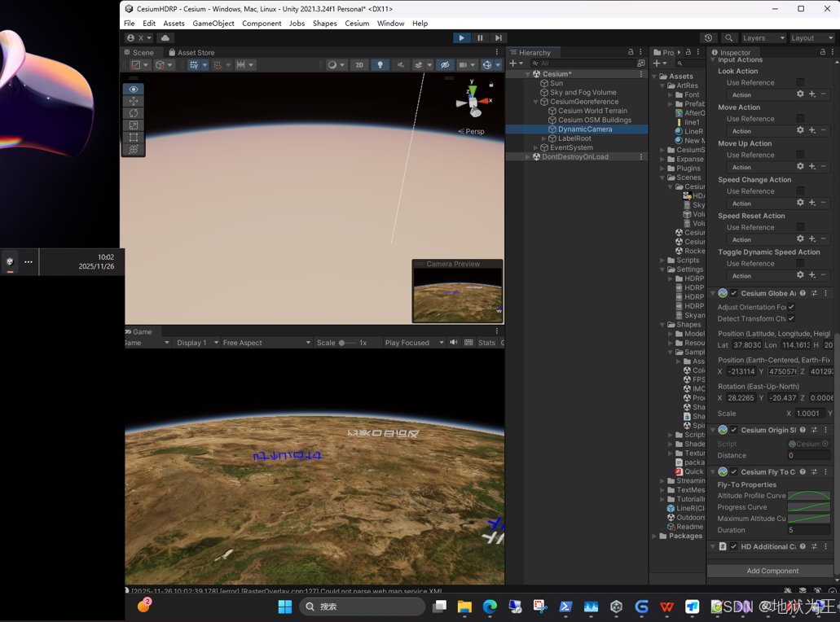Click the orientation gizmo in Scene view
This screenshot has width=840, height=622.
click(x=473, y=101)
